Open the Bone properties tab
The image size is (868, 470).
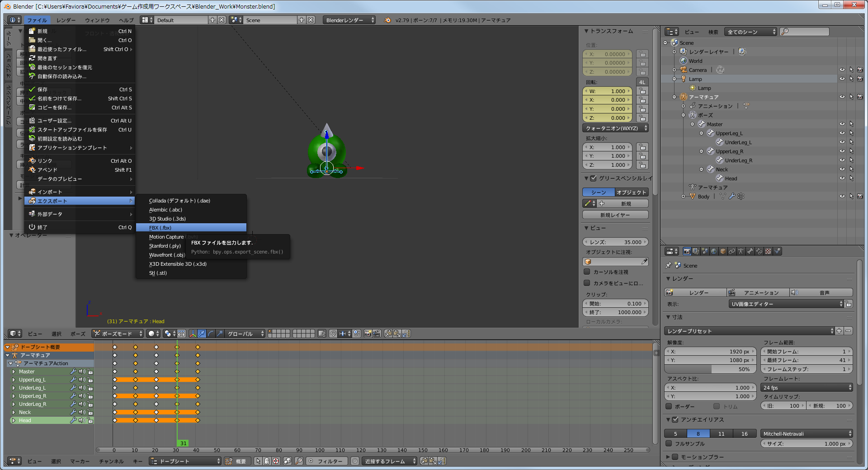coord(750,251)
